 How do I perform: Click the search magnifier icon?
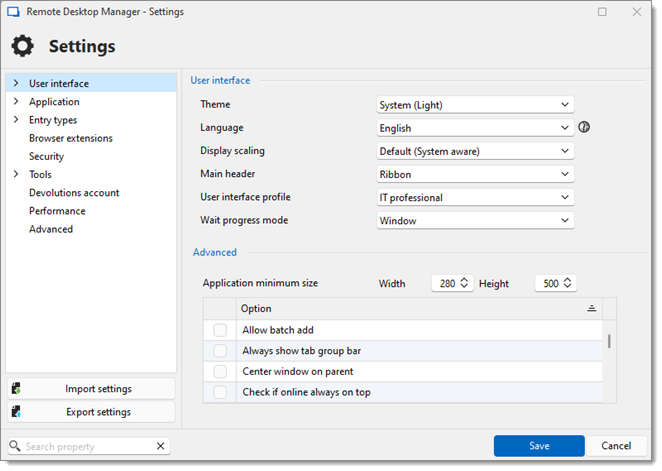click(x=15, y=446)
